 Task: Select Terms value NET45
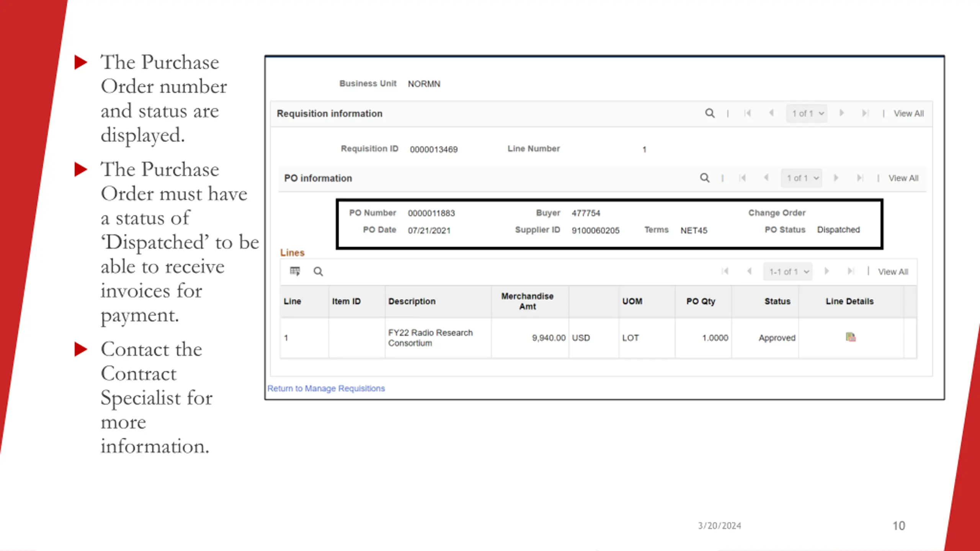pos(694,231)
